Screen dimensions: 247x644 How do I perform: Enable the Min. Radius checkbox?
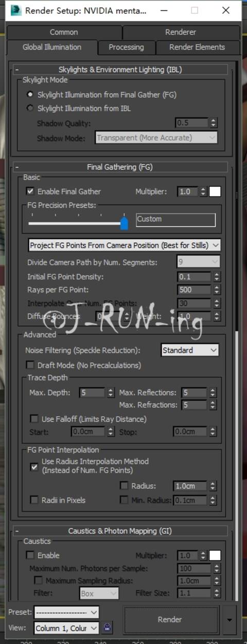[124, 500]
